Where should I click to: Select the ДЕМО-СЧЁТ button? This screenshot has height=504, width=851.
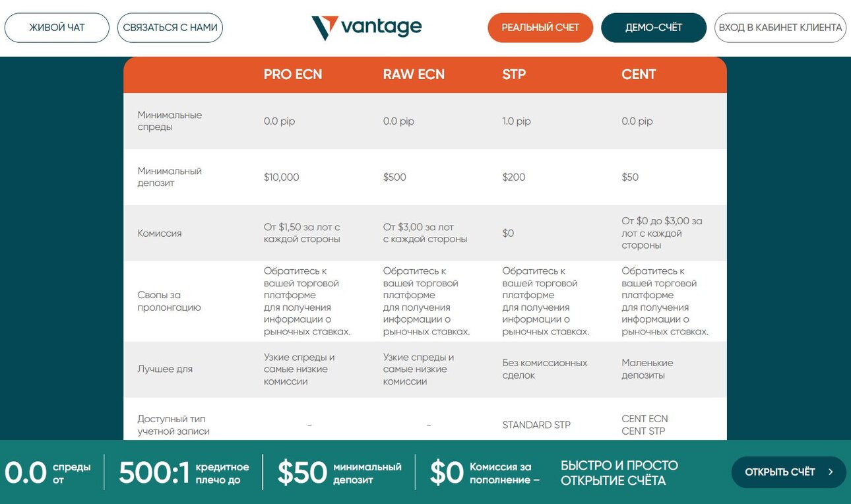(654, 28)
